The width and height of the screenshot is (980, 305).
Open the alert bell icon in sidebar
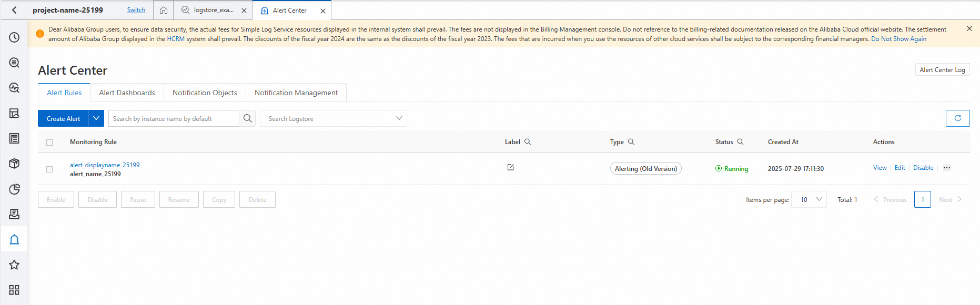[x=14, y=240]
